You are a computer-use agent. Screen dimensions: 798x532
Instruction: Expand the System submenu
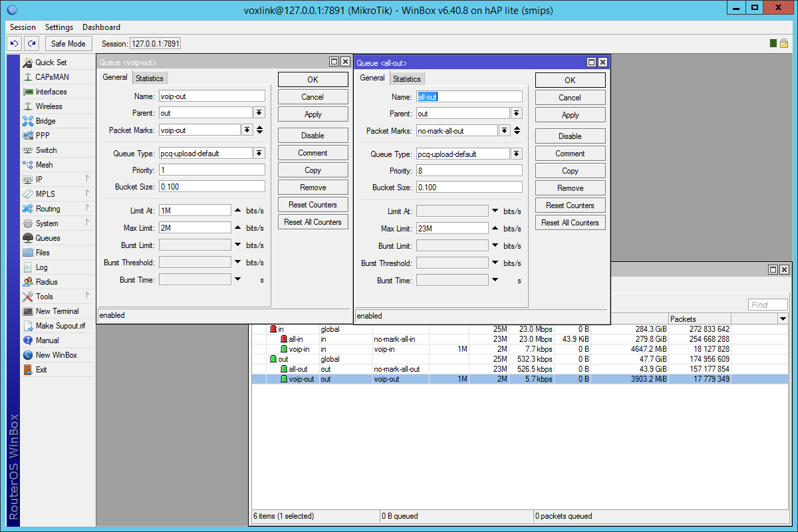pyautogui.click(x=57, y=223)
